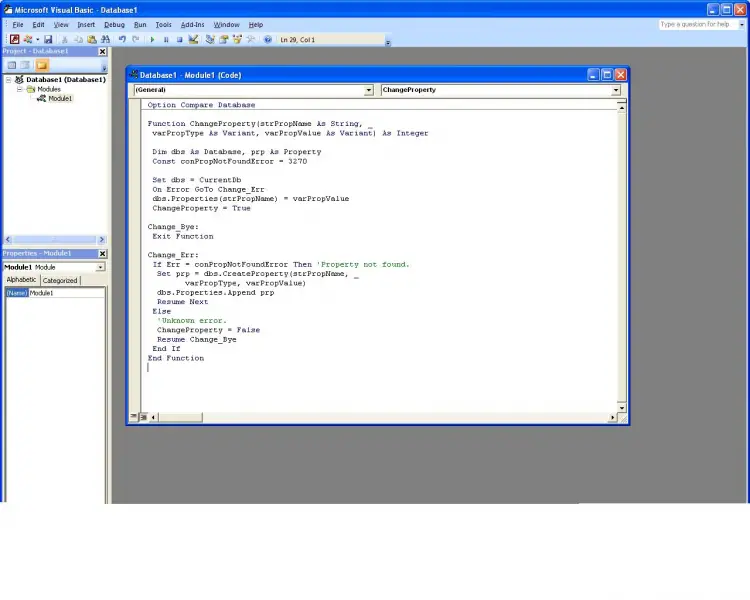The height and width of the screenshot is (600, 750).
Task: Open the Run menu
Action: (x=140, y=24)
